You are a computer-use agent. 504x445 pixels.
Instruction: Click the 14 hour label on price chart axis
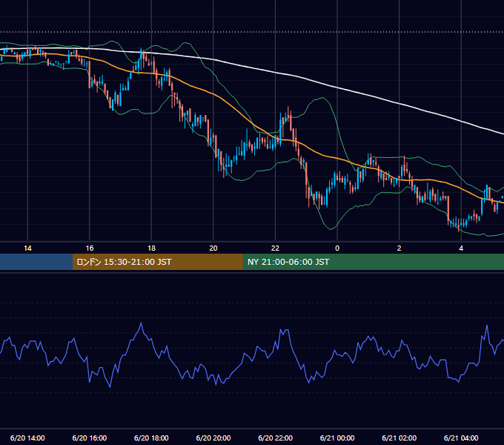[27, 248]
